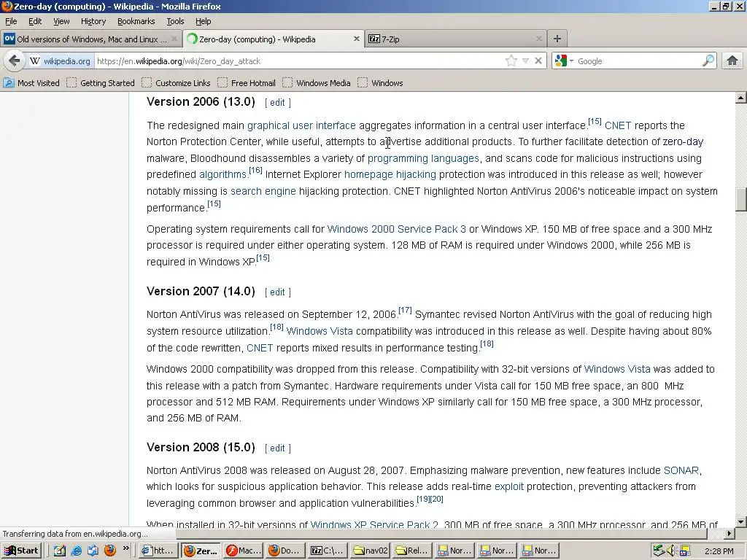Click the Outlook Express Quick Launch icon

pyautogui.click(x=93, y=551)
